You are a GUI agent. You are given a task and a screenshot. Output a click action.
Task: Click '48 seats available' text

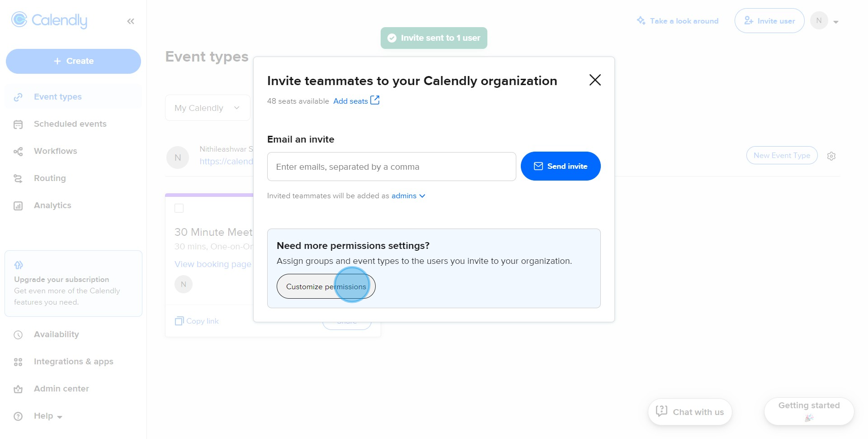[x=298, y=101]
